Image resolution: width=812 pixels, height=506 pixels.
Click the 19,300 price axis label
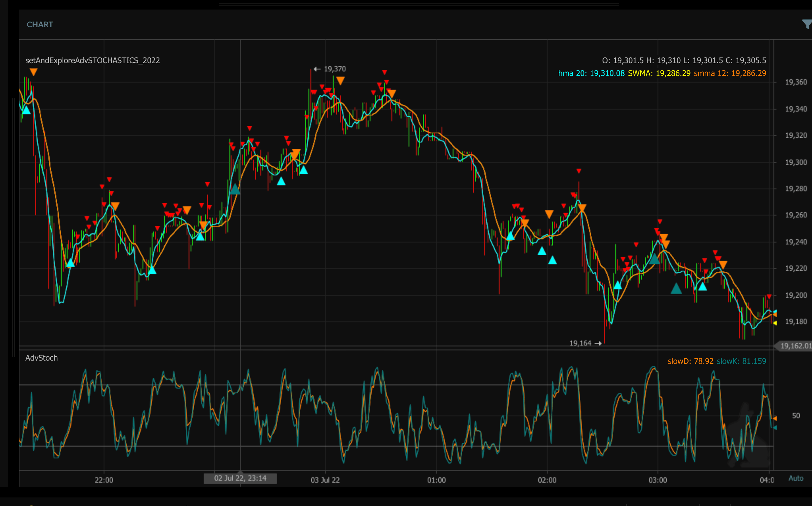[x=796, y=162]
